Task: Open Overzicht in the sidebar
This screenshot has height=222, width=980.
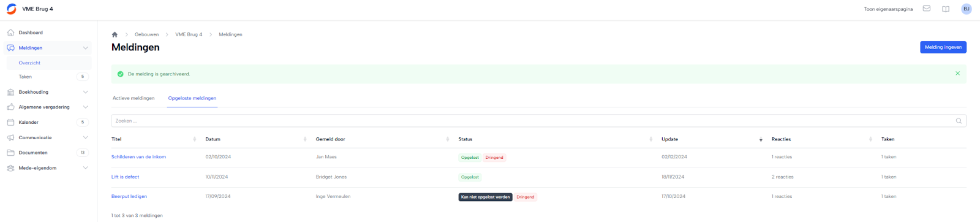Action: 29,63
